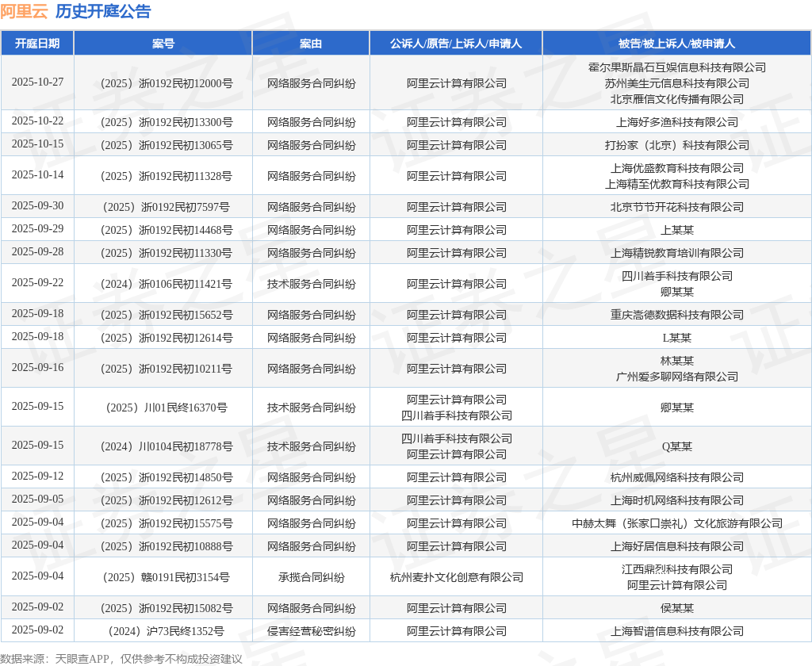Select date cell 2025-10-22

(x=37, y=121)
